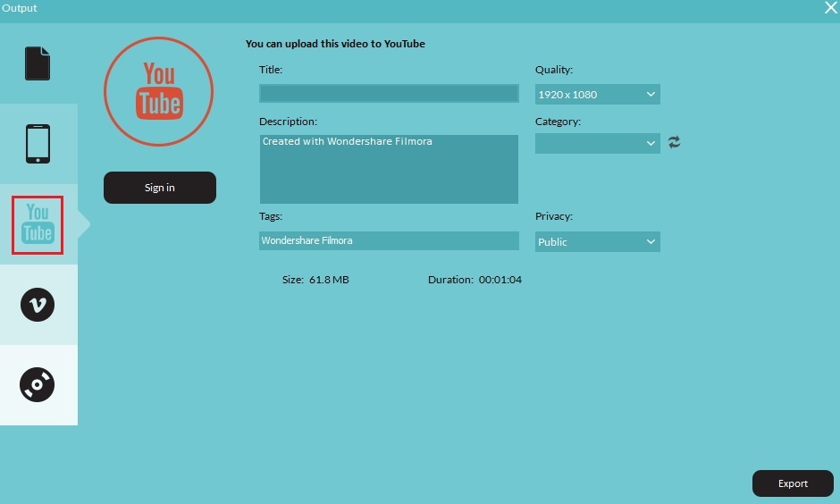Click the Export button
840x504 pixels.
pos(793,483)
